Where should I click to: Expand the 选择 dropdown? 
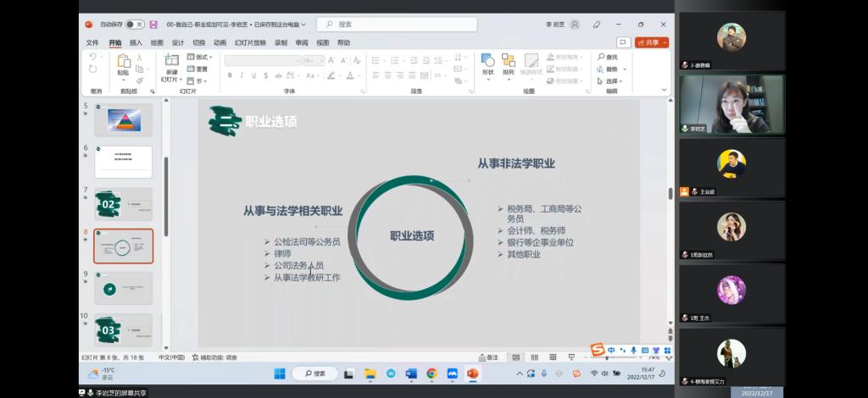coord(612,81)
